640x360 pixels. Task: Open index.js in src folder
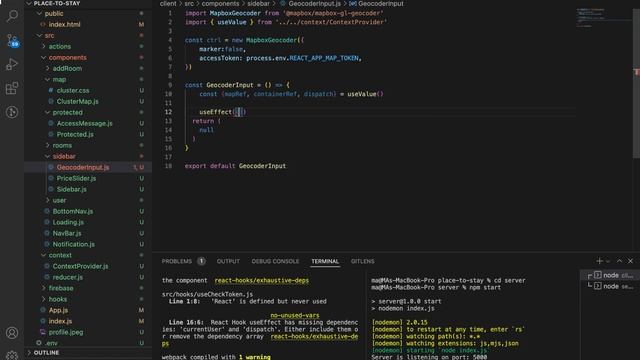(60, 321)
